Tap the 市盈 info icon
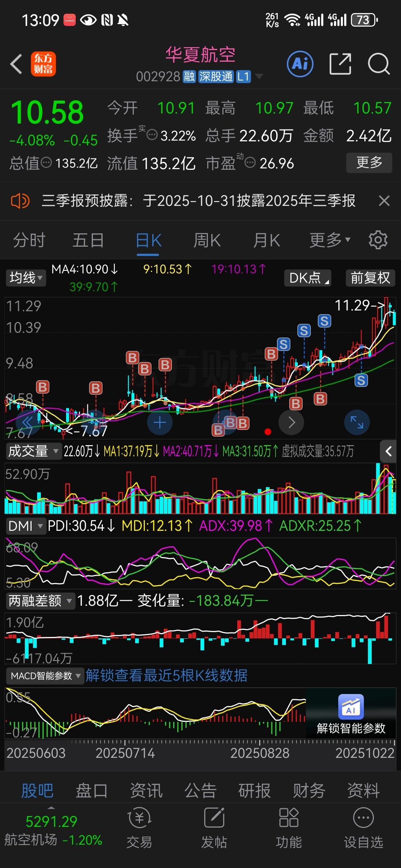The height and width of the screenshot is (868, 401). click(250, 162)
